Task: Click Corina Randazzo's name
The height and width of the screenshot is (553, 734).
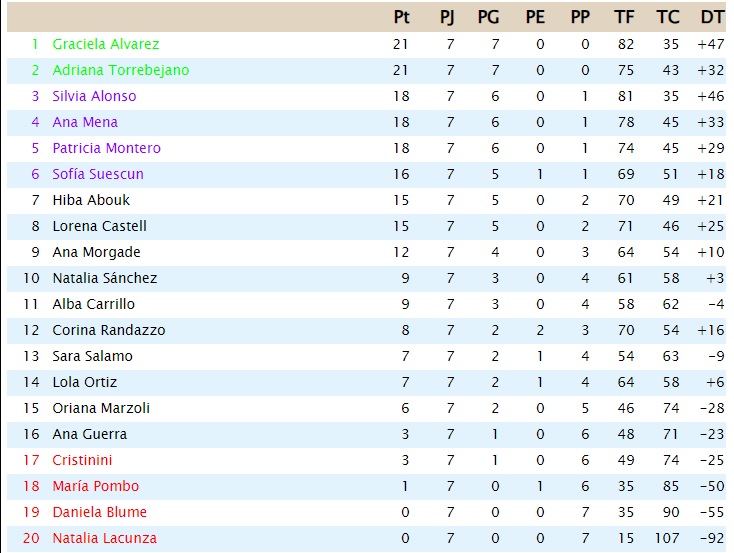Action: 109,330
